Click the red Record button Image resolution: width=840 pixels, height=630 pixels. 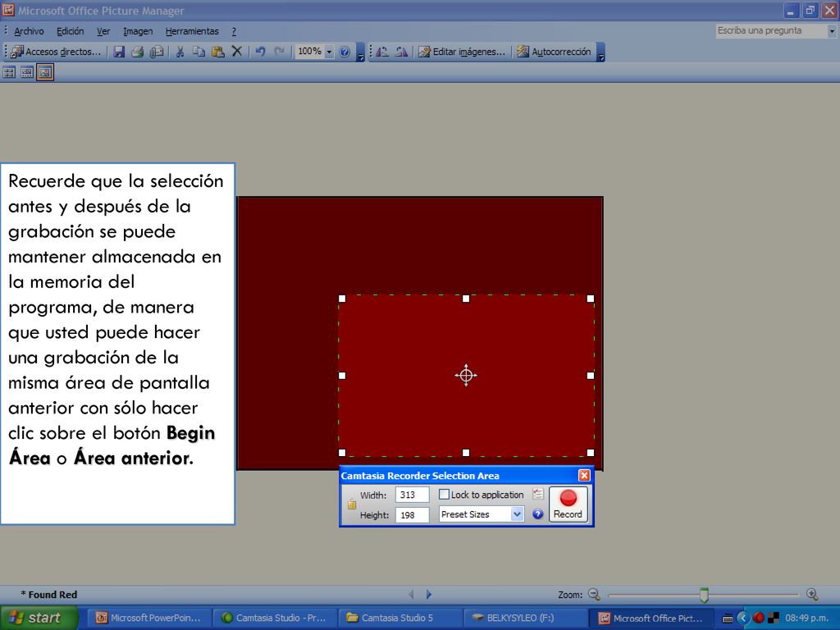coord(568,504)
